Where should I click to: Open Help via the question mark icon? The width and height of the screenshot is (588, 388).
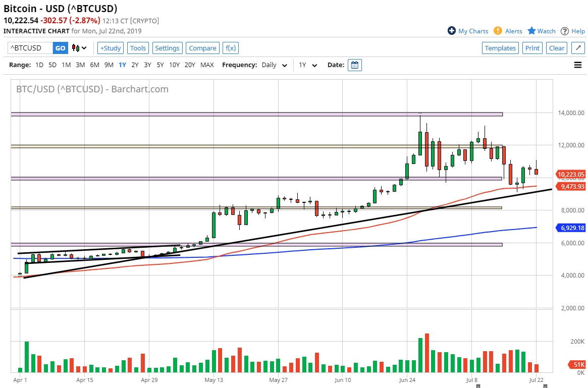(564, 31)
